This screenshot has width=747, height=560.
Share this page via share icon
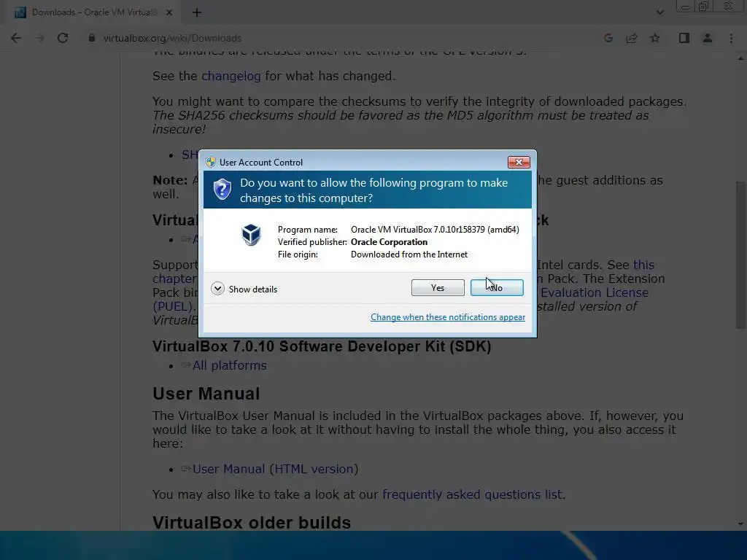coord(632,38)
